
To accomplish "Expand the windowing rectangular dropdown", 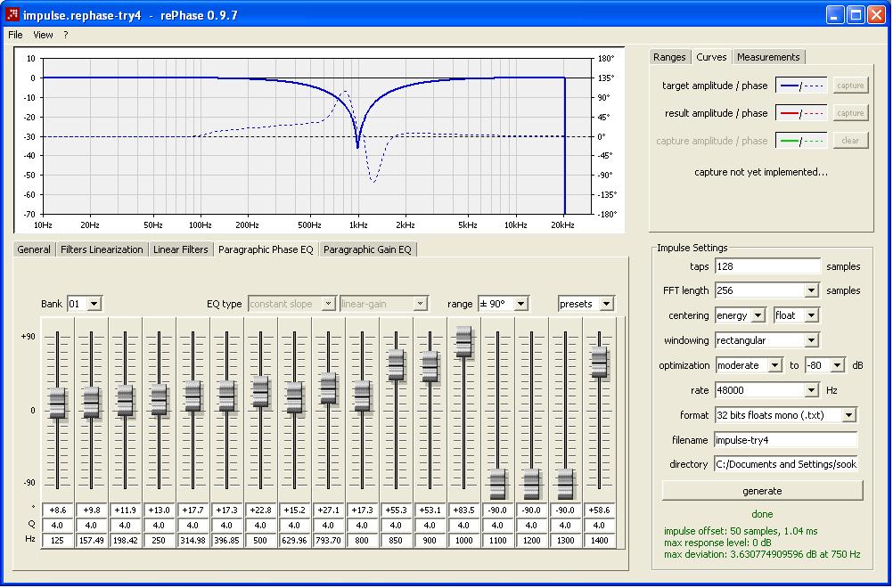I will [x=812, y=340].
